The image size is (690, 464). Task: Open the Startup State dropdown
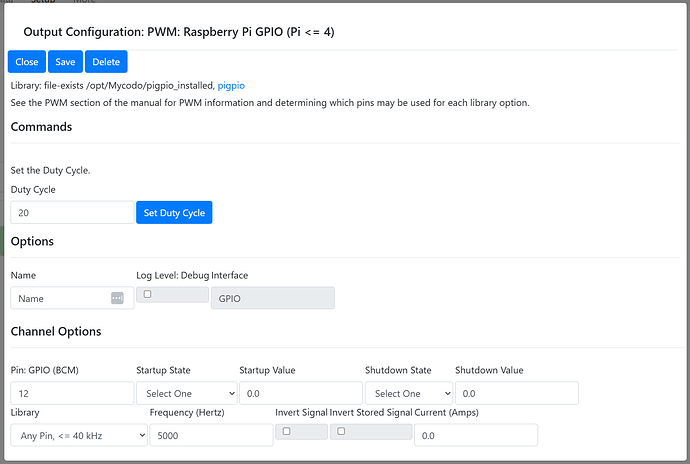(185, 393)
